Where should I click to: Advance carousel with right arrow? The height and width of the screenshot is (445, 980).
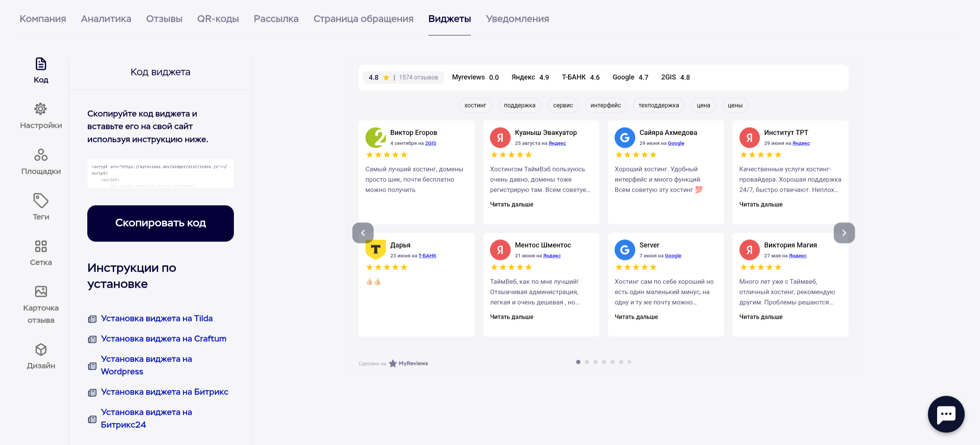coord(844,232)
